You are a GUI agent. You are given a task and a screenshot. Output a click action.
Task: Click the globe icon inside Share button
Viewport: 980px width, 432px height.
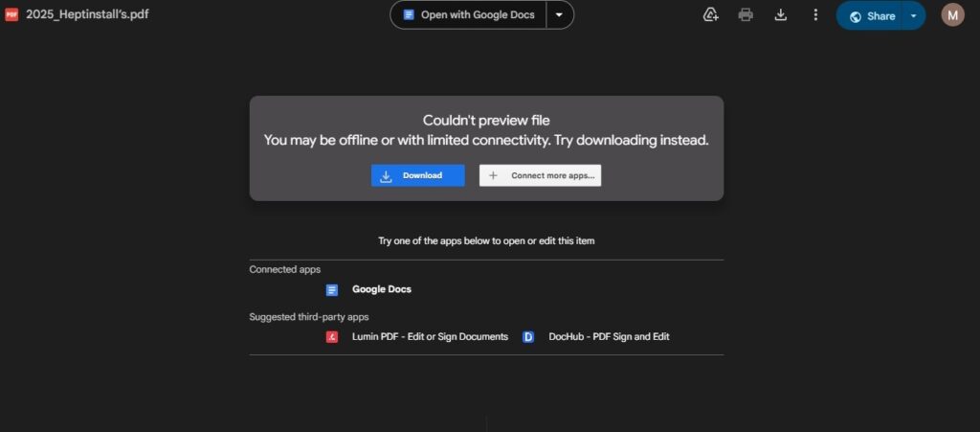coord(856,16)
